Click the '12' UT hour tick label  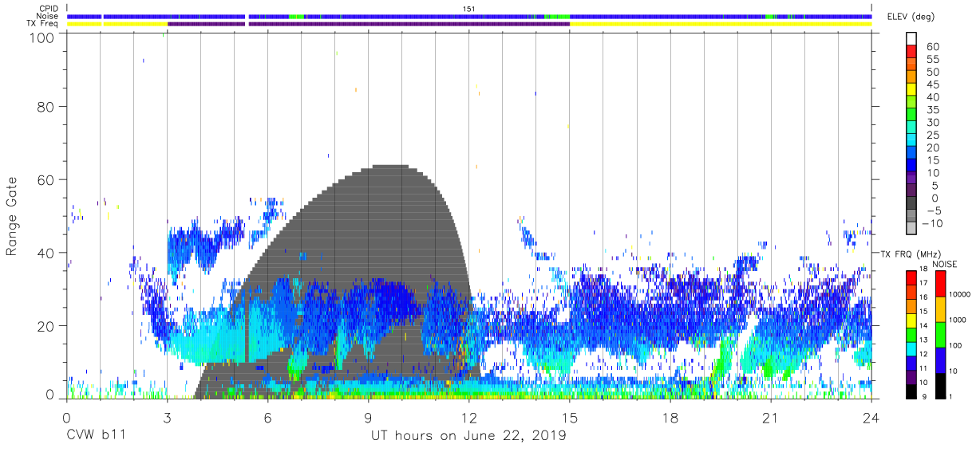[x=468, y=418]
